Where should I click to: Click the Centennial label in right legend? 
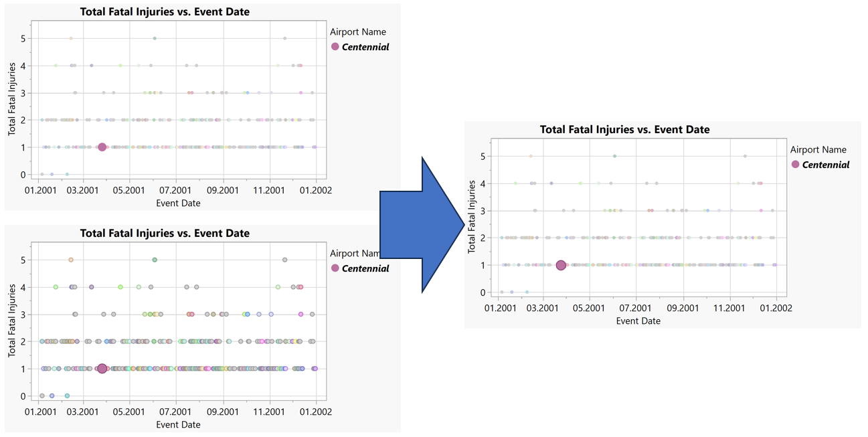[826, 164]
